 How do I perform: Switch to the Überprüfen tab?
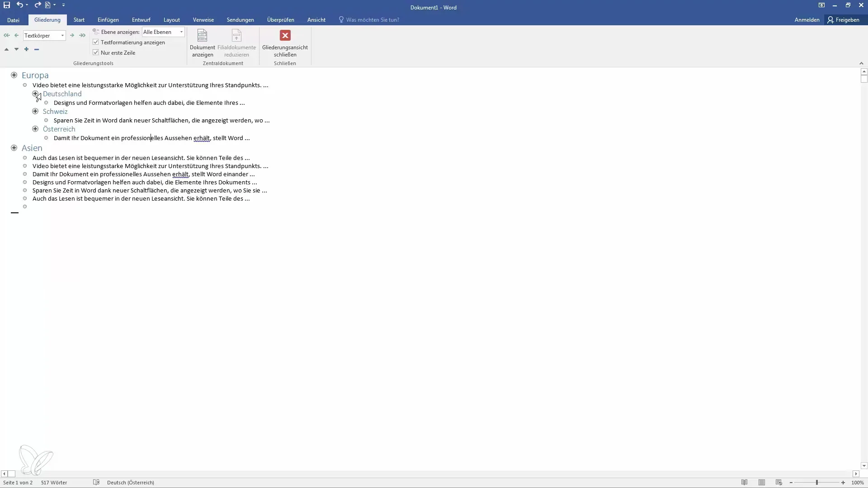[281, 20]
